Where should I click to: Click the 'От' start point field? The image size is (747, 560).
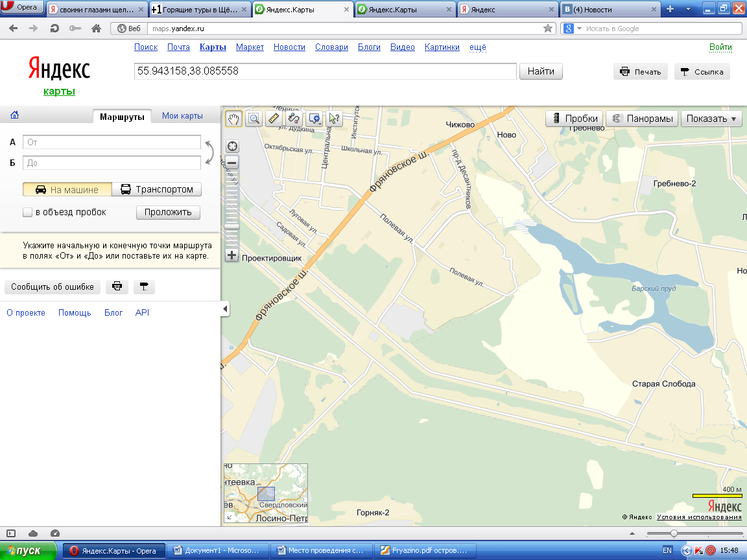click(x=112, y=142)
